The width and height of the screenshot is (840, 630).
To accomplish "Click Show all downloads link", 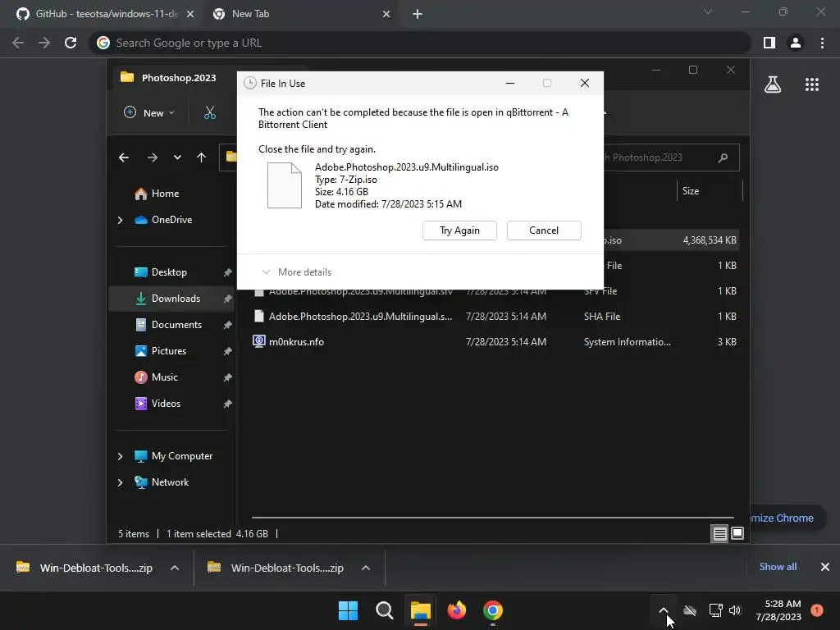I will click(778, 567).
